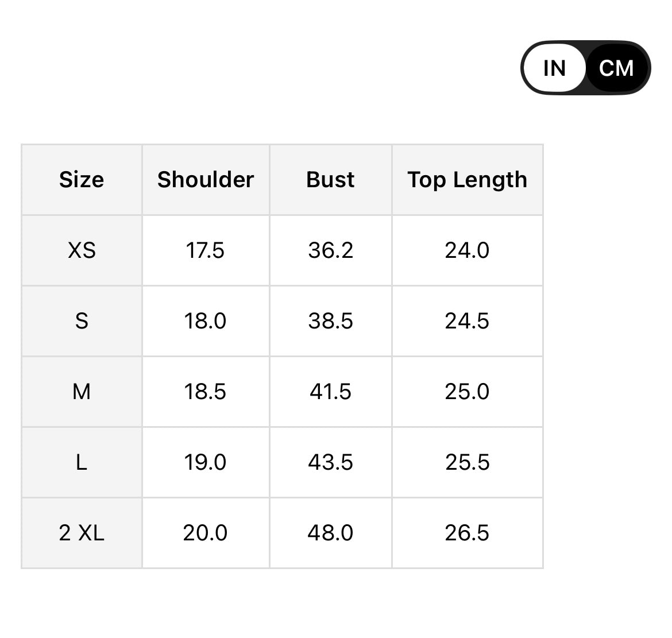Click the Shoulder column header
Viewport: 672px width, 638px height.
pos(206,180)
